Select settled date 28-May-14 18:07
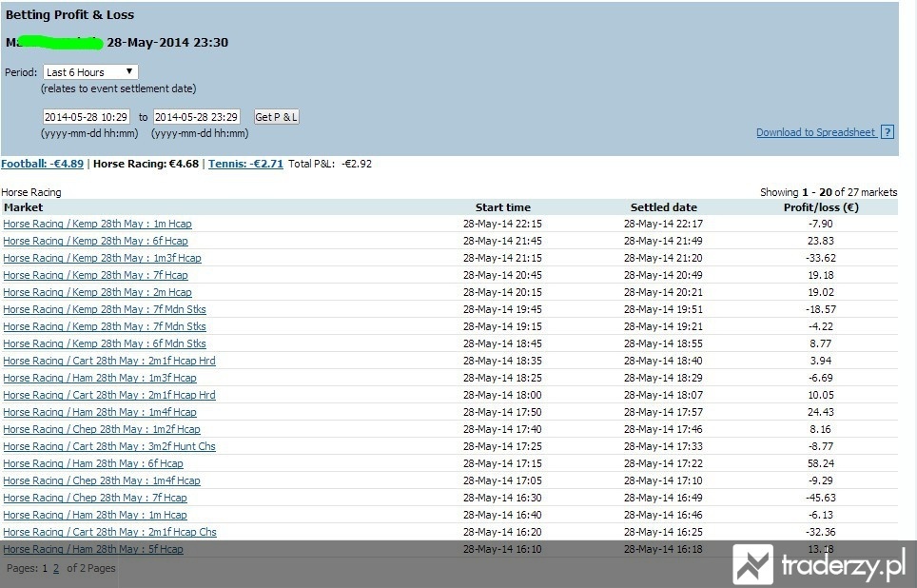Screen dimensions: 917x588 tap(663, 395)
